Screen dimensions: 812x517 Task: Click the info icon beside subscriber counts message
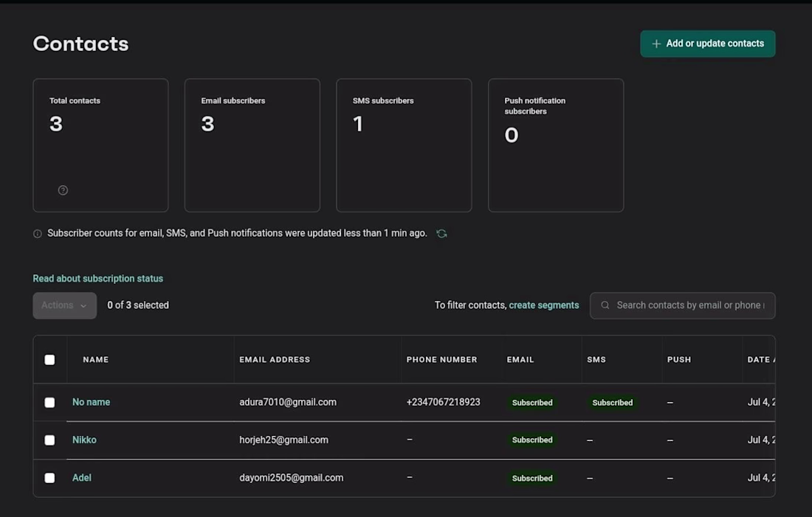coord(38,234)
